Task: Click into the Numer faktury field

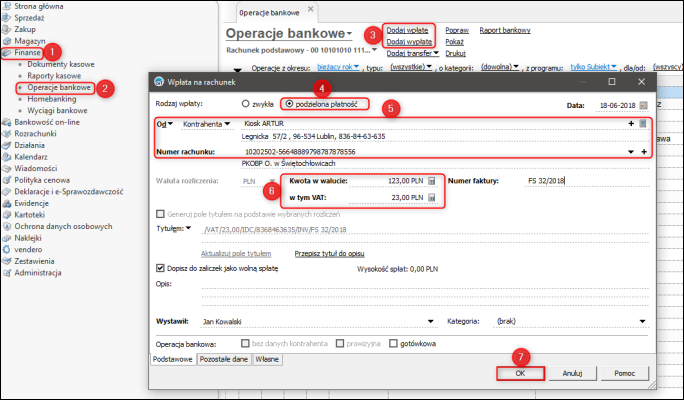Action: point(588,181)
